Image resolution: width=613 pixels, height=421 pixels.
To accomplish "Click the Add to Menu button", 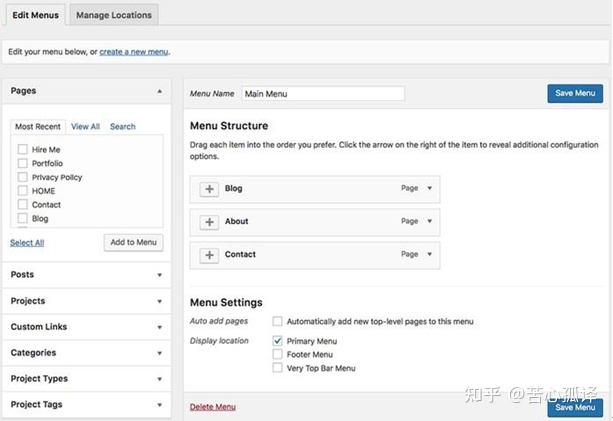I will 133,242.
